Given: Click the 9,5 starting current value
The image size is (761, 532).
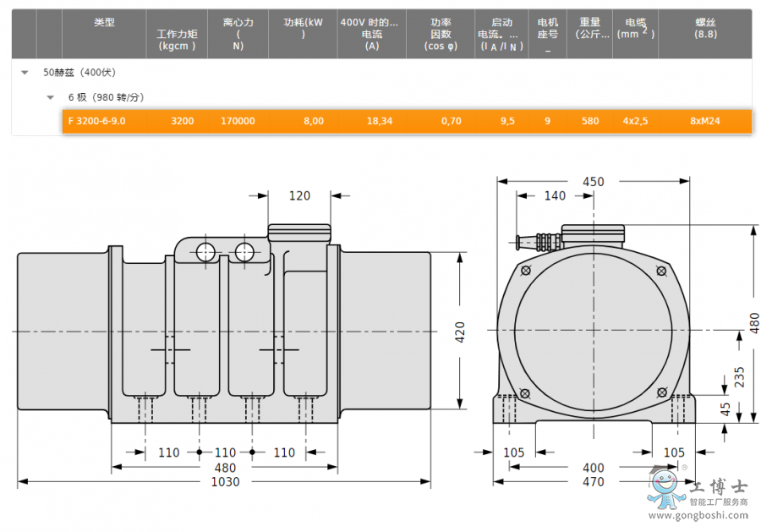Looking at the screenshot, I should 507,121.
